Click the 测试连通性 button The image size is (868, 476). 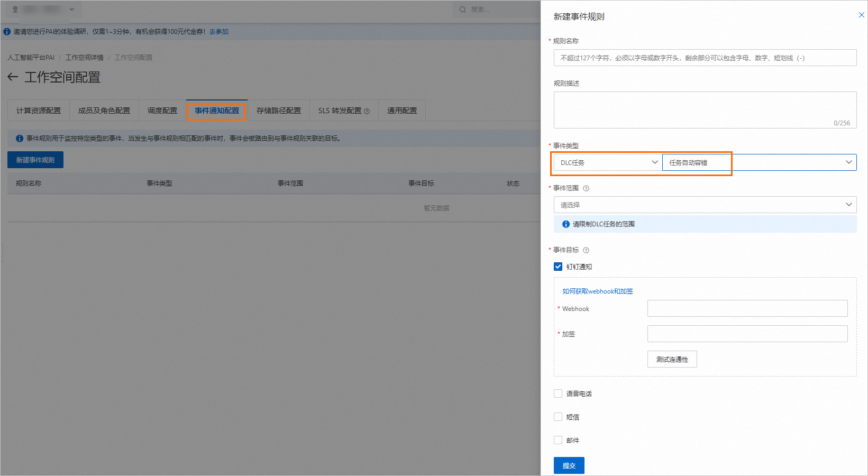click(672, 359)
